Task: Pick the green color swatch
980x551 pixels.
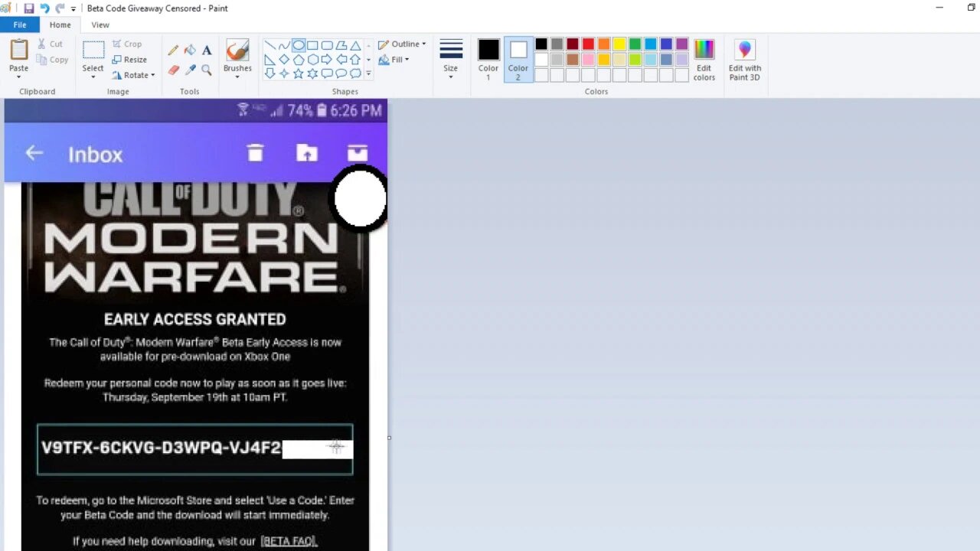Action: [x=635, y=44]
